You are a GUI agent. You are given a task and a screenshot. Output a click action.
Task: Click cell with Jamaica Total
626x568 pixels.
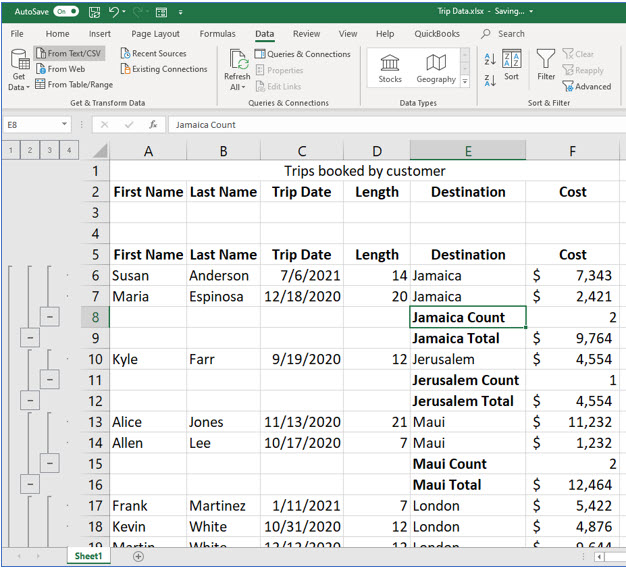click(468, 338)
